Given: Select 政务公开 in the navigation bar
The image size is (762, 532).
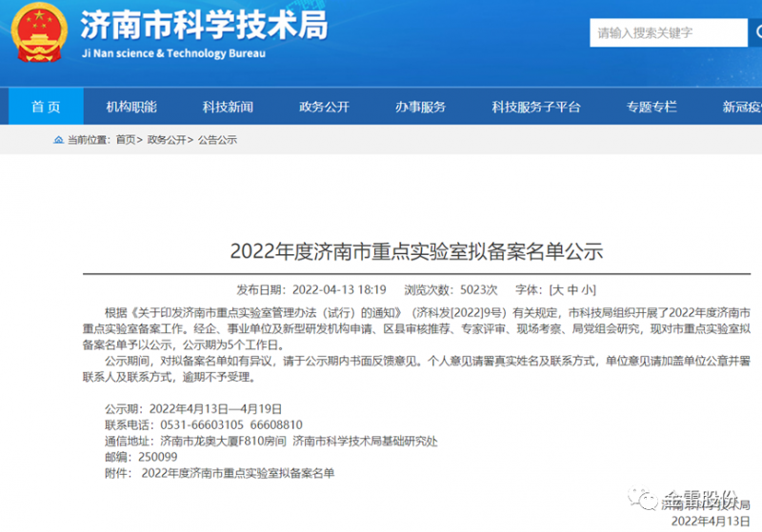Looking at the screenshot, I should point(324,107).
